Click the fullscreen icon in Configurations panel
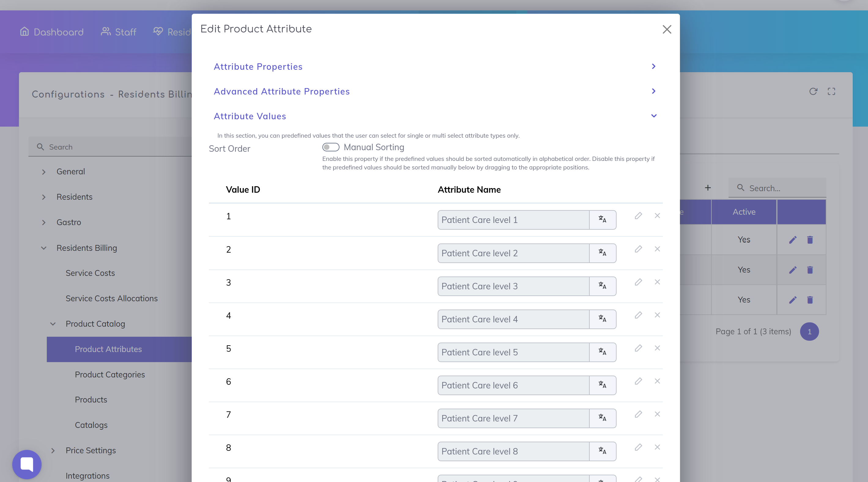Viewport: 868px width, 482px height. (831, 91)
